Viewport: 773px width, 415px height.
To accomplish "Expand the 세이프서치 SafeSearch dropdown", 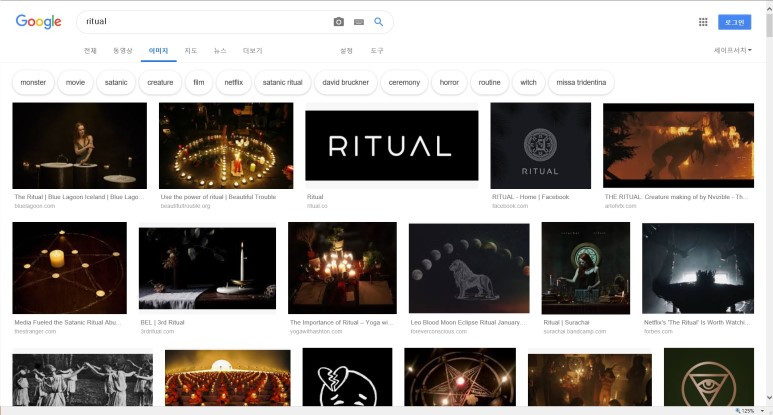I will coord(733,50).
